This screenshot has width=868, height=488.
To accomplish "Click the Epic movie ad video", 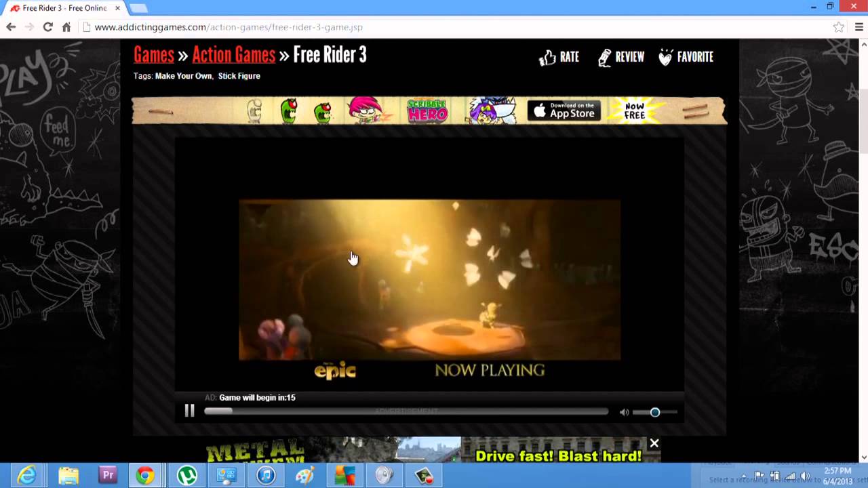I will coord(429,279).
